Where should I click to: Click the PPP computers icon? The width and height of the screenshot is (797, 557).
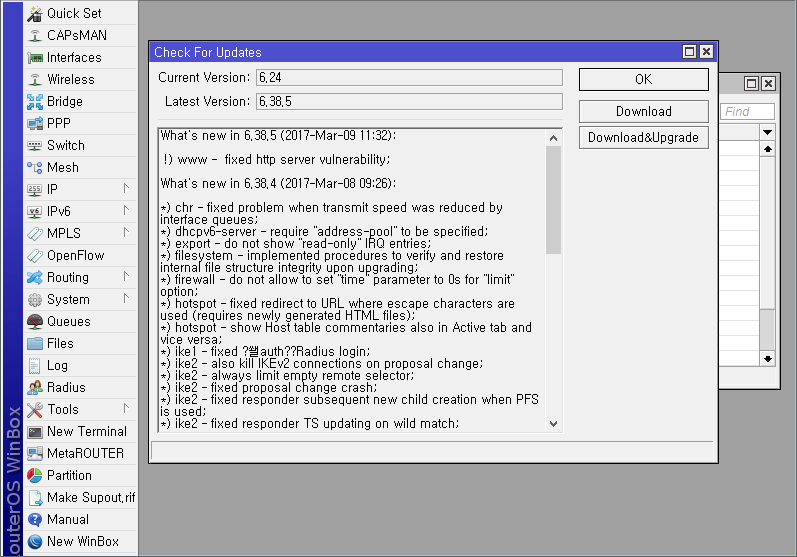(x=35, y=123)
